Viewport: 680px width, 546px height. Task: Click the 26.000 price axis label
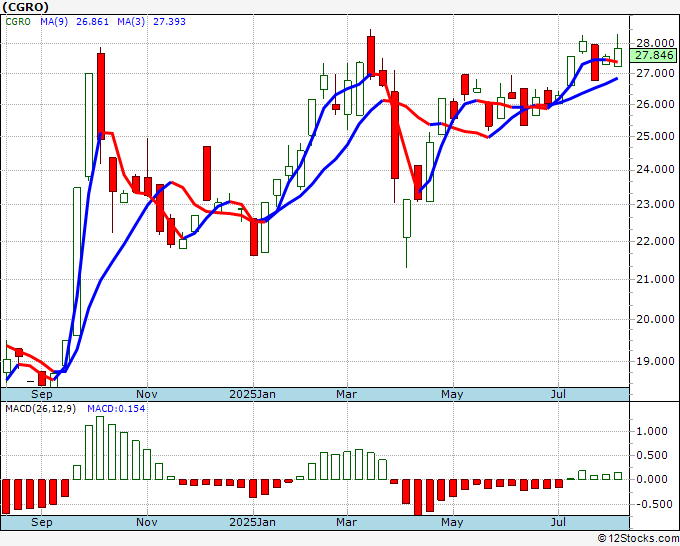(x=655, y=104)
